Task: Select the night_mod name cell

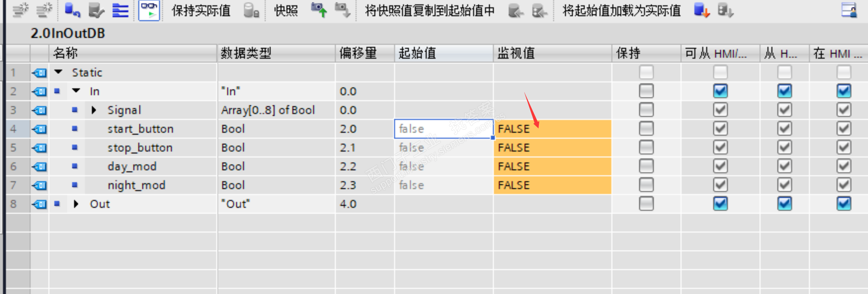Action: pyautogui.click(x=136, y=185)
